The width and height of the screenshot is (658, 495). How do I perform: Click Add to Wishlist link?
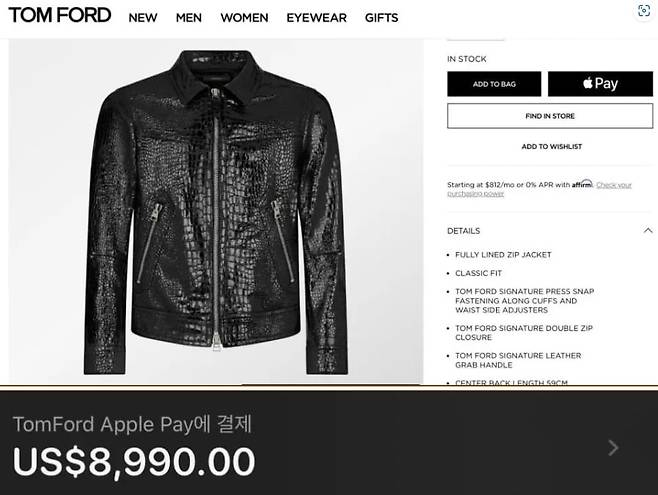(551, 146)
